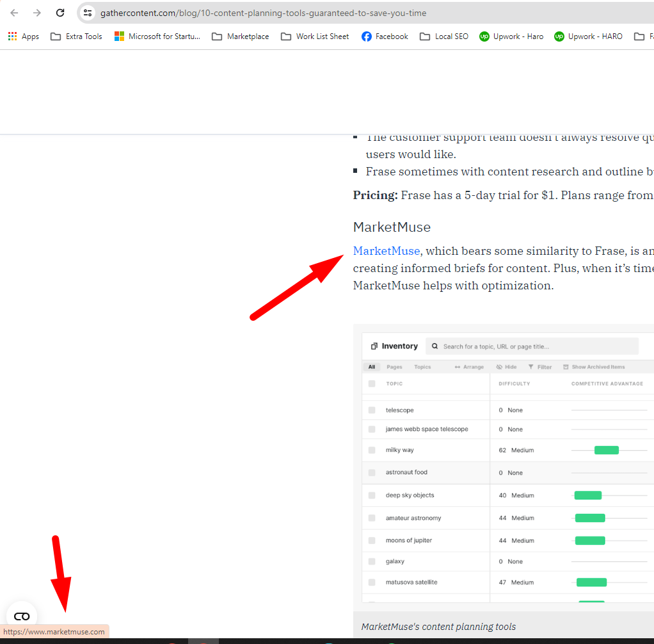Open the Upwork - HARO uppercase bookmark
The image size is (654, 644).
pyautogui.click(x=588, y=36)
